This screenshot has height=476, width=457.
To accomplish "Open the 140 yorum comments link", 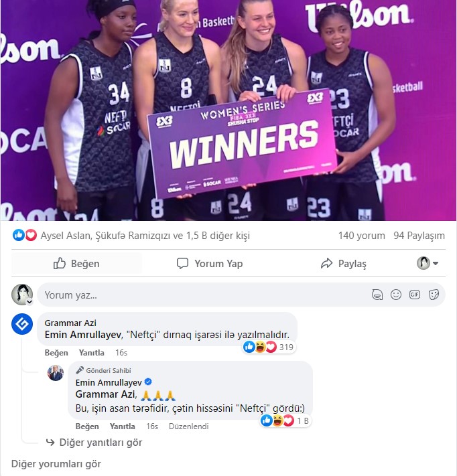I will click(x=362, y=236).
